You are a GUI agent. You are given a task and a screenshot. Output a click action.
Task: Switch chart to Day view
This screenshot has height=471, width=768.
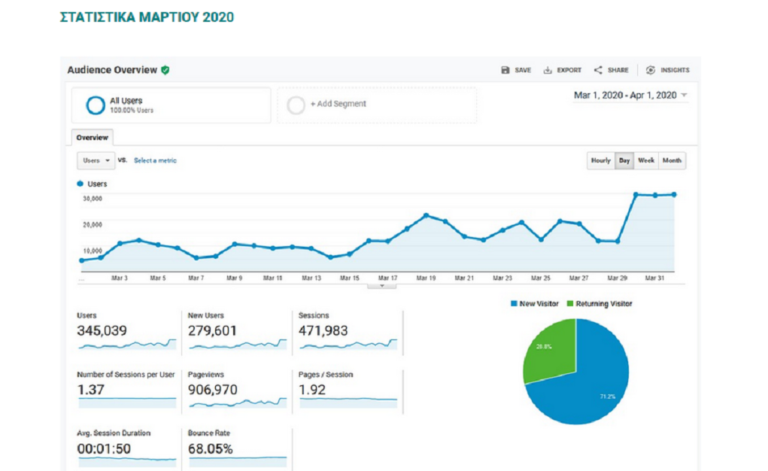click(x=624, y=160)
